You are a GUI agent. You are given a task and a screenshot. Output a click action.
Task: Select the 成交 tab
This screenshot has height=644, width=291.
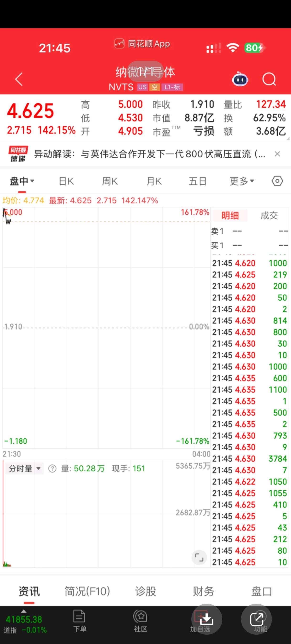(x=269, y=215)
